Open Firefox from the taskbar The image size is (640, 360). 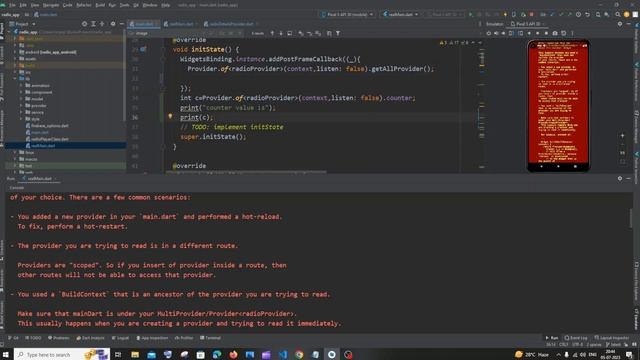(x=233, y=354)
